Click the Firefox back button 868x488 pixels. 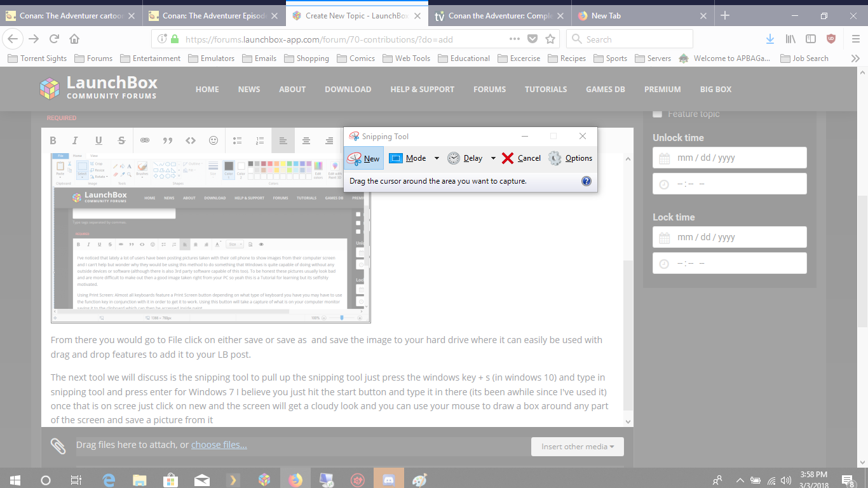coord(13,39)
